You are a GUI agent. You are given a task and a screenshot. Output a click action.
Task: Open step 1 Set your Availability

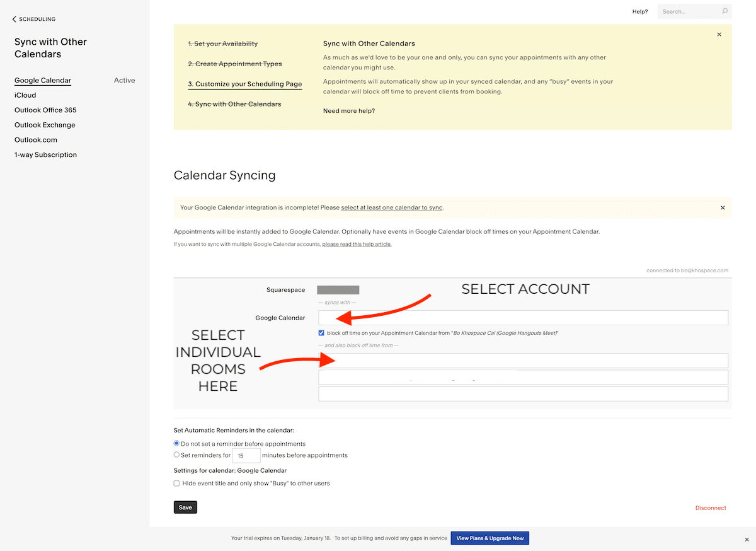tap(223, 44)
